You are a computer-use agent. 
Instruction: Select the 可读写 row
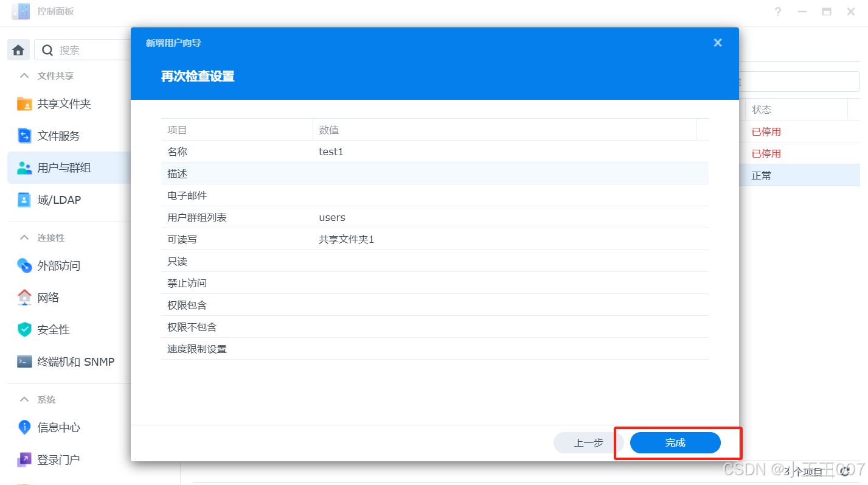tap(434, 239)
